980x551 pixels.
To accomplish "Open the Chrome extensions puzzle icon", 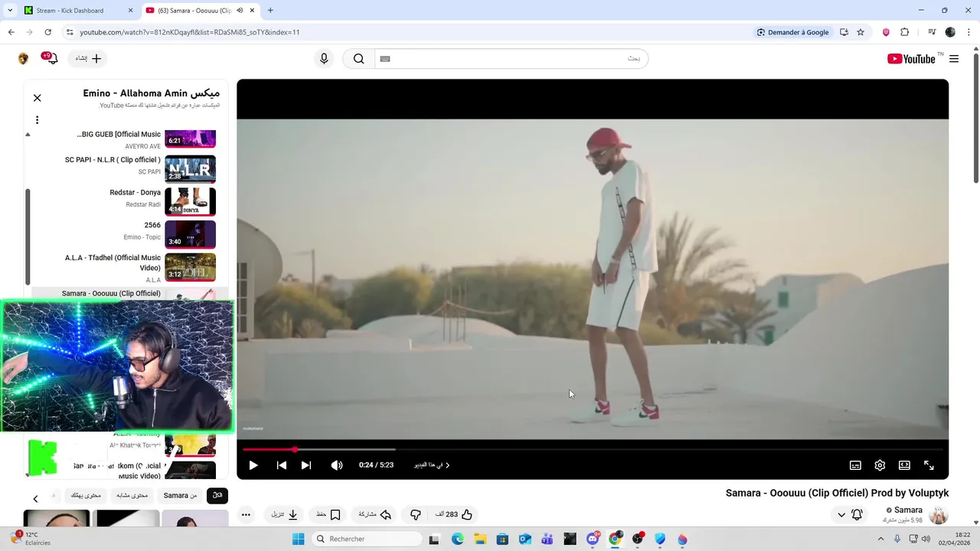I will click(905, 32).
